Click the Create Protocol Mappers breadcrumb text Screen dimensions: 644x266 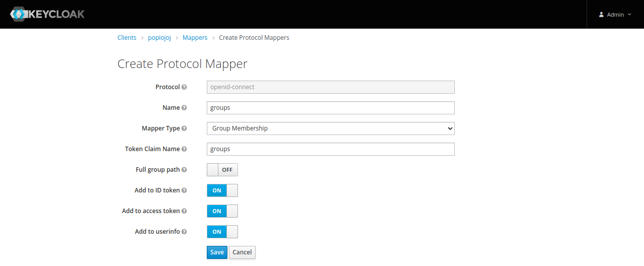click(254, 38)
